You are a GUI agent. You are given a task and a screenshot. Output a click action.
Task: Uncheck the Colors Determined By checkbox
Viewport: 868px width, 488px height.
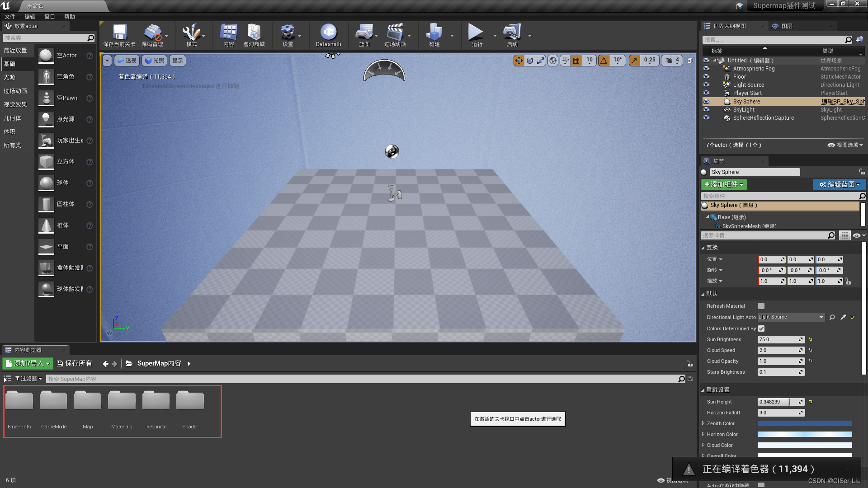coord(761,328)
